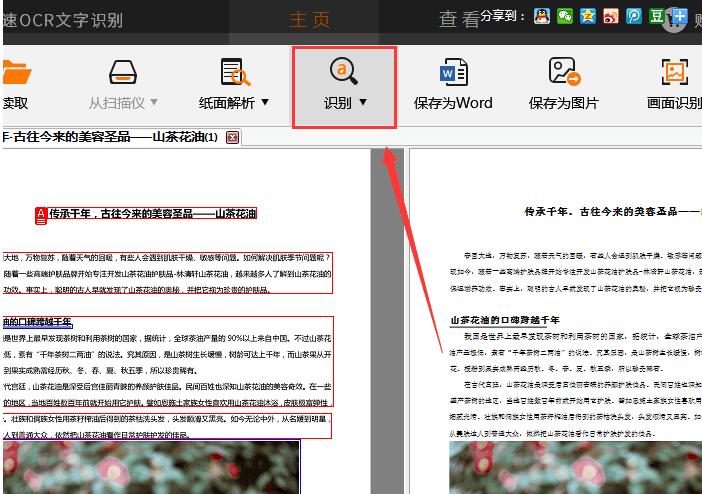Expand the 纸面解析 dropdown arrow
Image resolution: width=702 pixels, height=494 pixels.
265,102
